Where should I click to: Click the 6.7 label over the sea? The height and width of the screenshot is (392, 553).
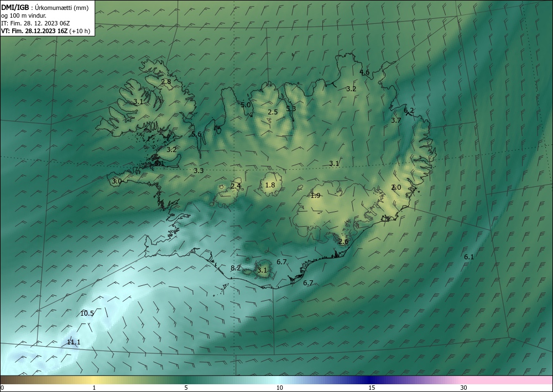point(308,283)
